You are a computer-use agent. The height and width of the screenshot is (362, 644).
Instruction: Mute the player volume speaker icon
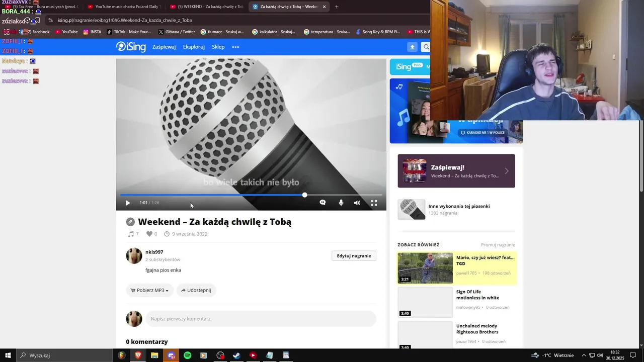coord(357,203)
